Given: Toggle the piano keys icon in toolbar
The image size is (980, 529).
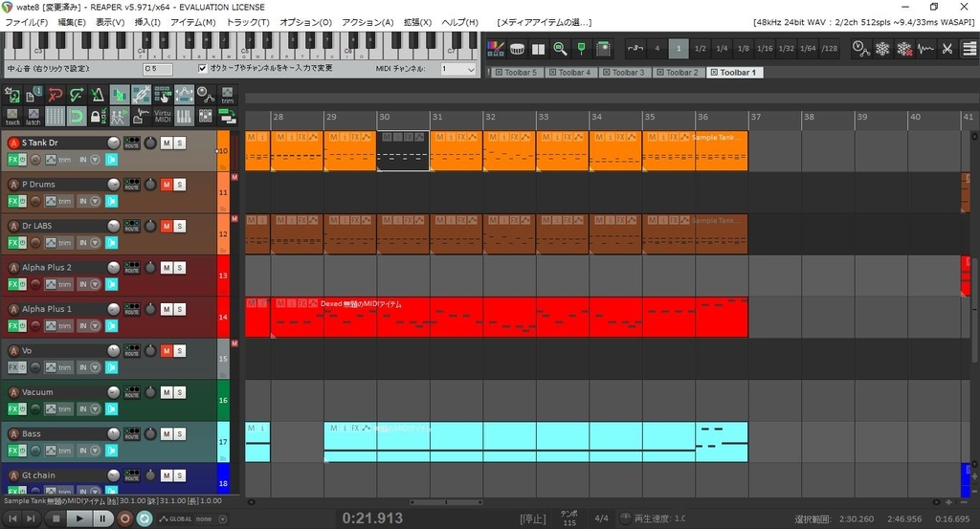Looking at the screenshot, I should pos(184,116).
